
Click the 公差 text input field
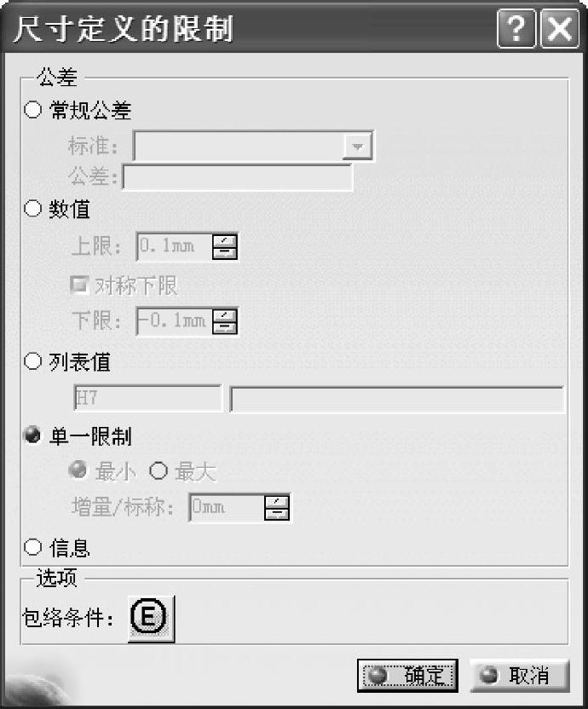coord(238,177)
